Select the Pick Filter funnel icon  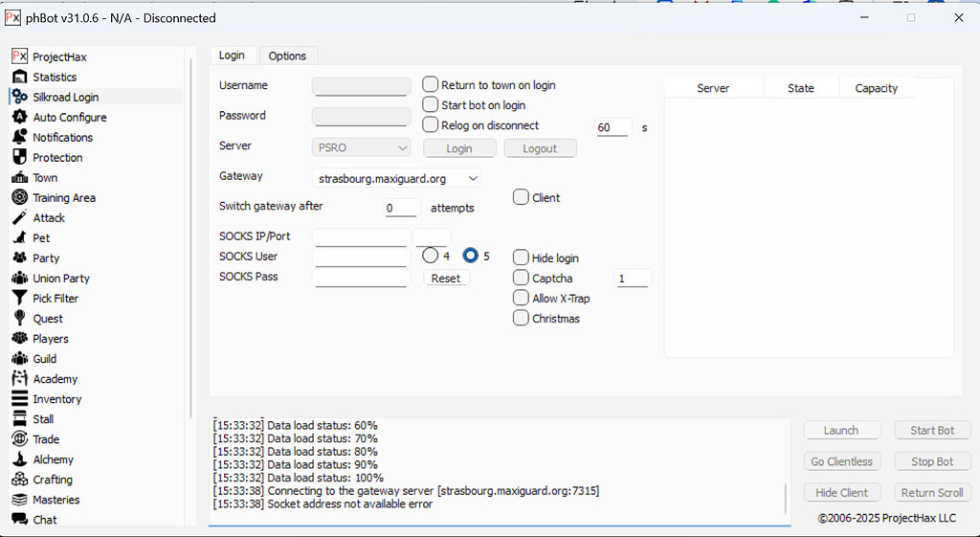pos(20,299)
